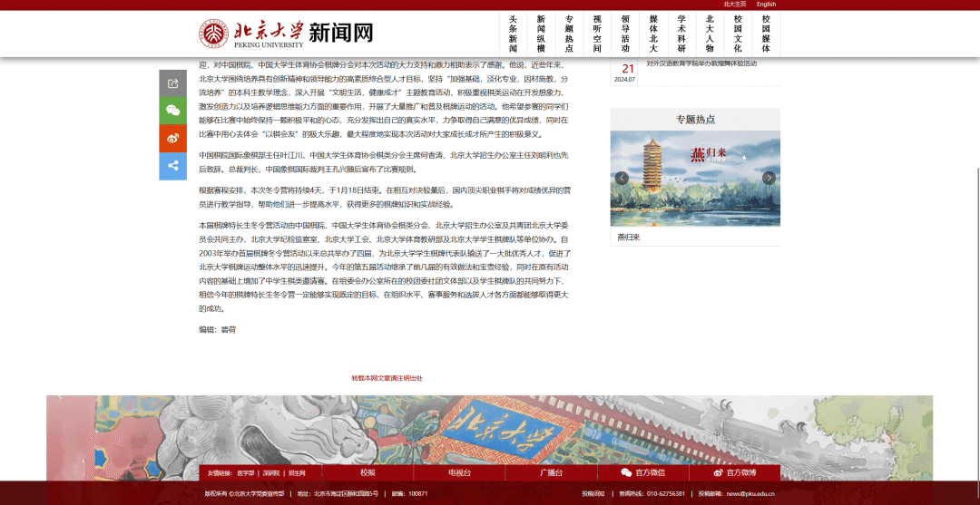Screen dimensions: 980x505
Task: Click 编辑：碧荷 editor line
Action: tap(218, 330)
